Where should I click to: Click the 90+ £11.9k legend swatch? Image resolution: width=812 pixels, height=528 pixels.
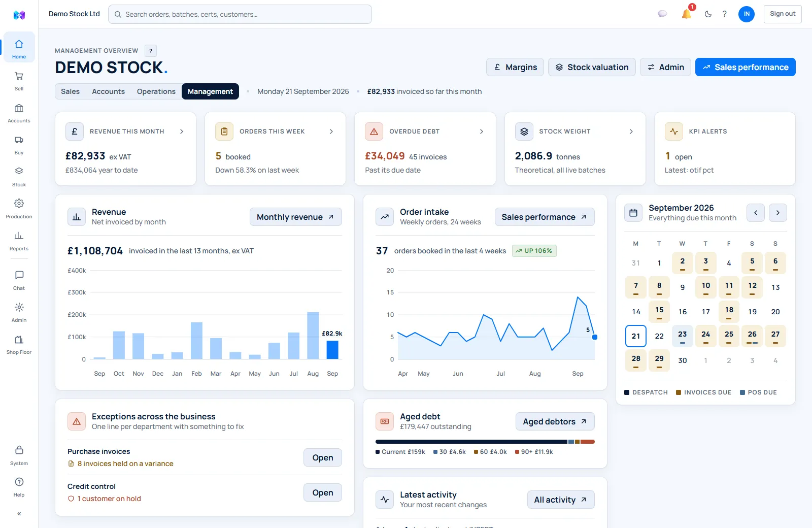(517, 452)
